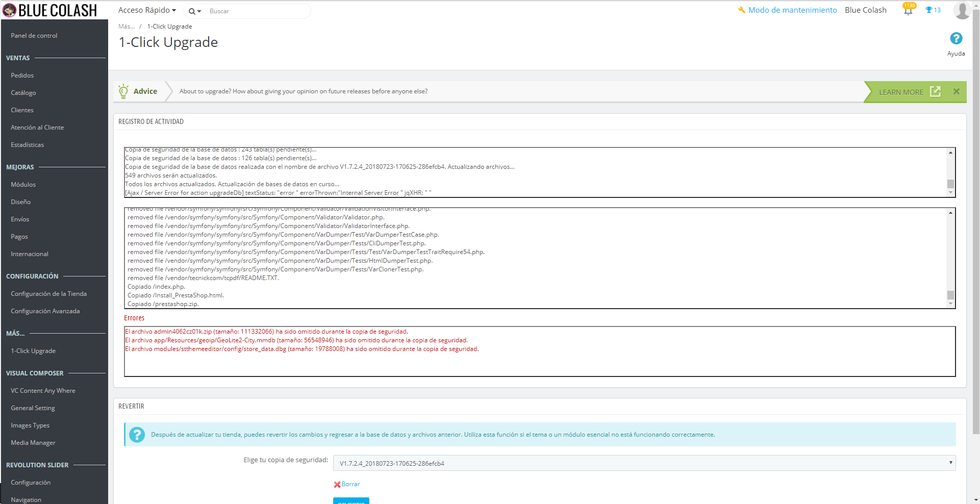Click the Ajax Server Error log line
980x504 pixels.
[279, 193]
